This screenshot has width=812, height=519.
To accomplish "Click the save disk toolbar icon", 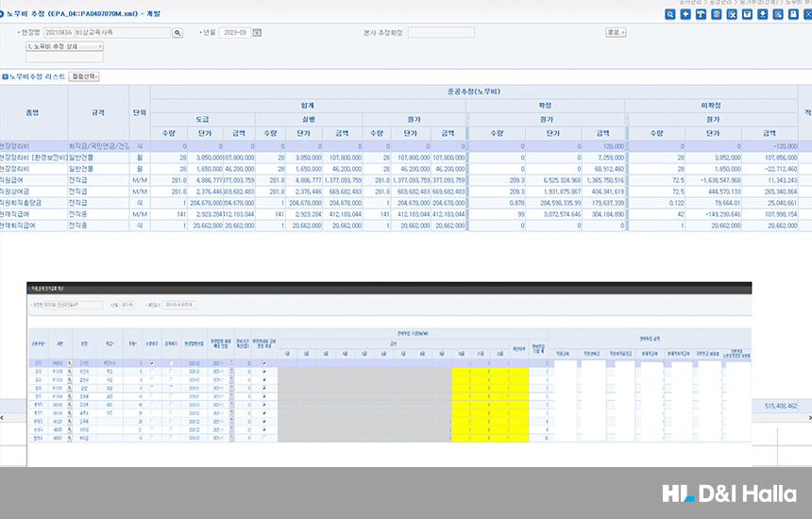I will pyautogui.click(x=746, y=14).
